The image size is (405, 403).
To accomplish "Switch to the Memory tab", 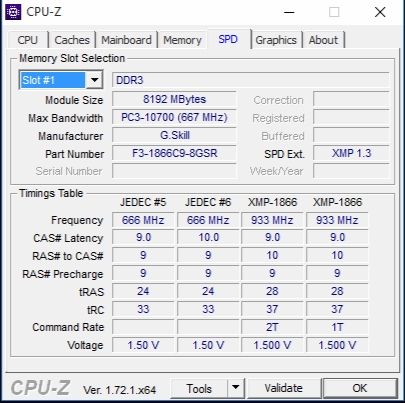I will (x=182, y=40).
